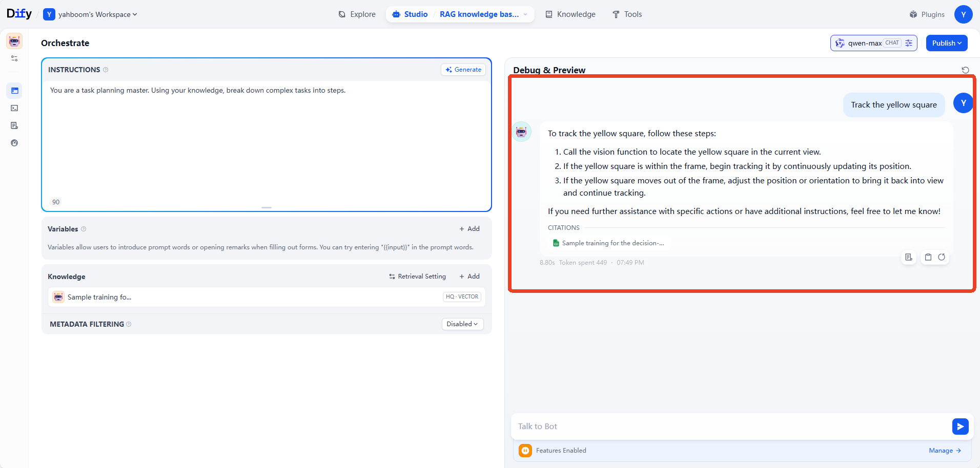980x468 pixels.
Task: Go to the Knowledge tab
Action: (570, 14)
